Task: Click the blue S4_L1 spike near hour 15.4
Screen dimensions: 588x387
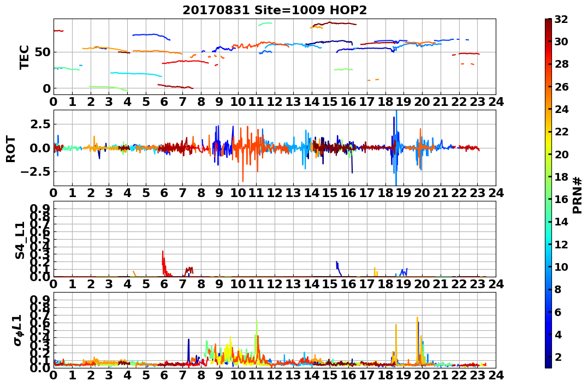Action: 337,268
